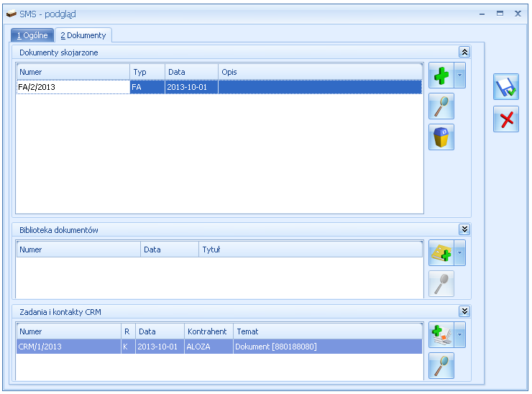The width and height of the screenshot is (532, 394).
Task: Toggle the Zadania i kontakty CRM chevron
Action: tap(464, 311)
